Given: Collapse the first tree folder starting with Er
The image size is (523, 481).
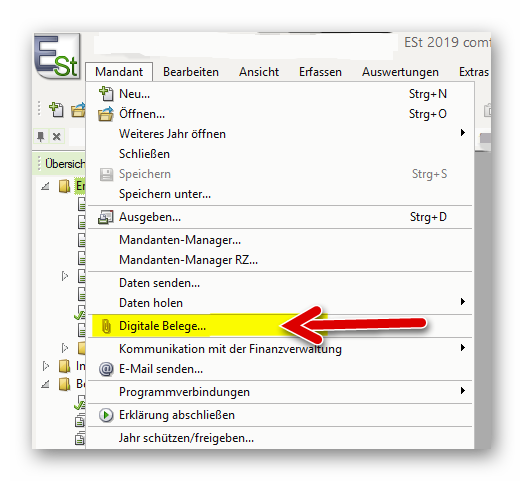Looking at the screenshot, I should (45, 186).
